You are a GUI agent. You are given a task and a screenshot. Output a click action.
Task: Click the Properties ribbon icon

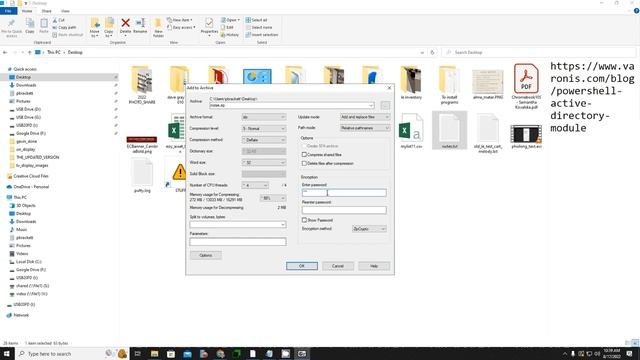(209, 26)
